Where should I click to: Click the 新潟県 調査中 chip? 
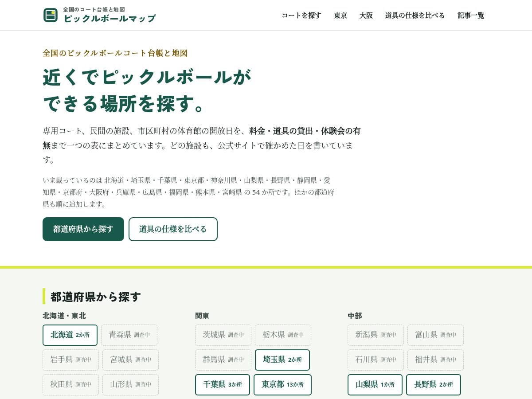[x=376, y=335]
